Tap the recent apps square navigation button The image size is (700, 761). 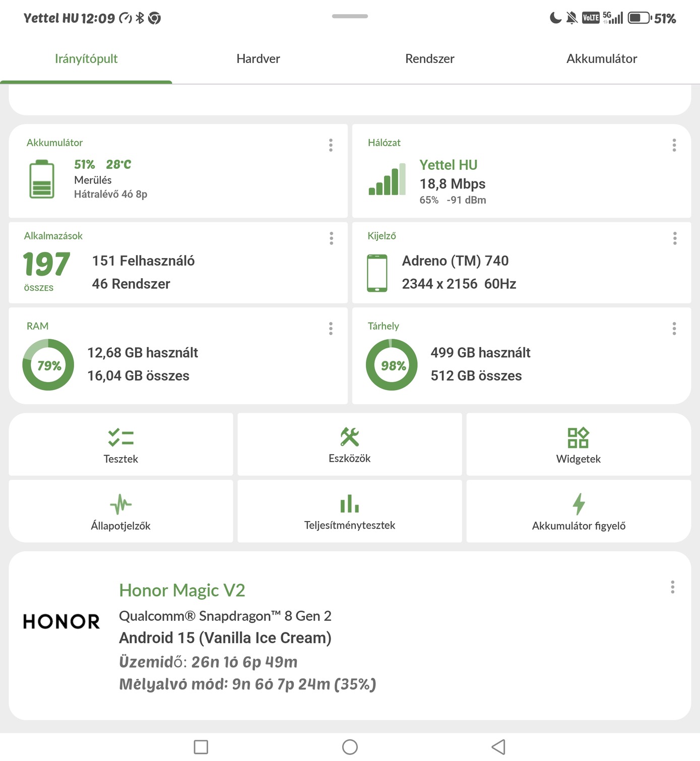click(x=201, y=747)
